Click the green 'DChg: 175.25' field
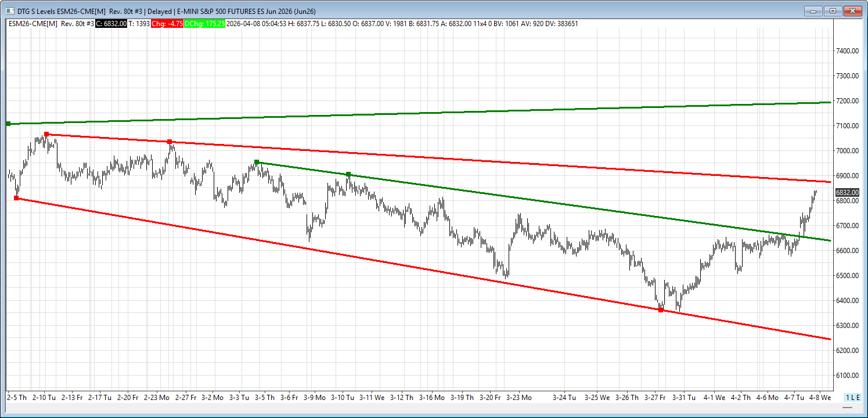This screenshot has height=418, width=868. 204,24
